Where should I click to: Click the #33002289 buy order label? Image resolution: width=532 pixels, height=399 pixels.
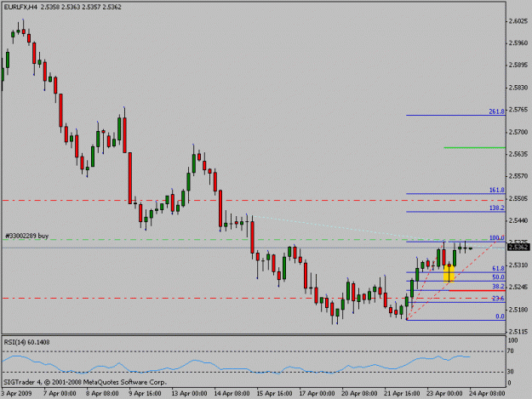26,236
